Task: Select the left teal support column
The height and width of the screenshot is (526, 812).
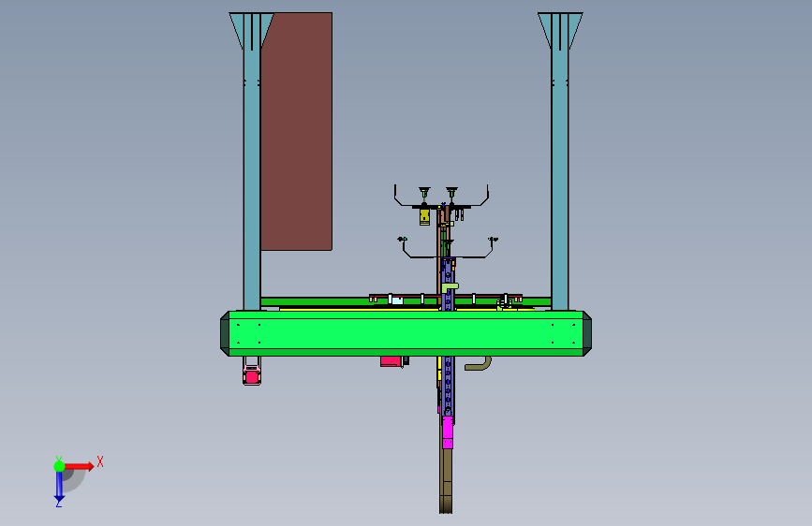Action: coord(252,160)
